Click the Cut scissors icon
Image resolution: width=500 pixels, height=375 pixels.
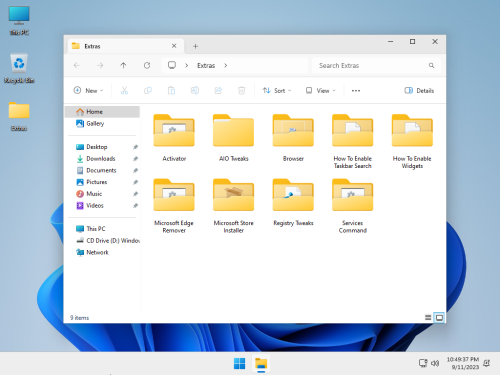[124, 90]
